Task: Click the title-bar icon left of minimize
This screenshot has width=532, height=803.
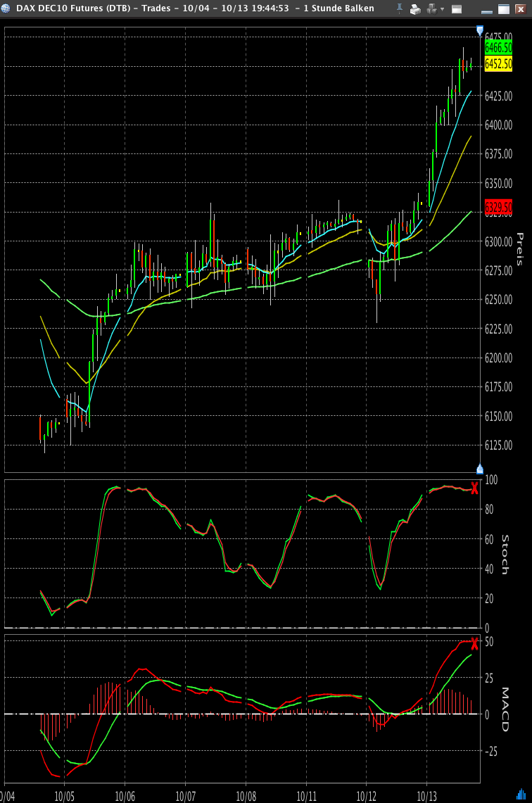Action: pos(457,8)
